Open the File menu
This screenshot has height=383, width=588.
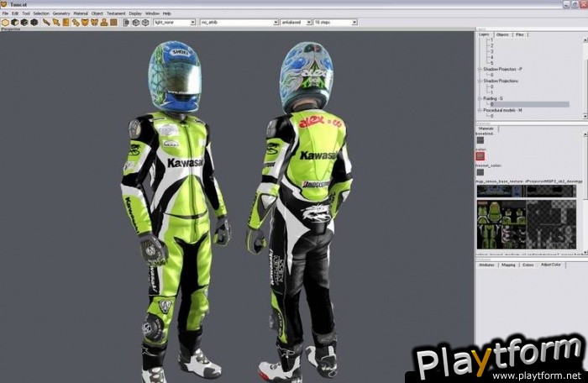5,13
